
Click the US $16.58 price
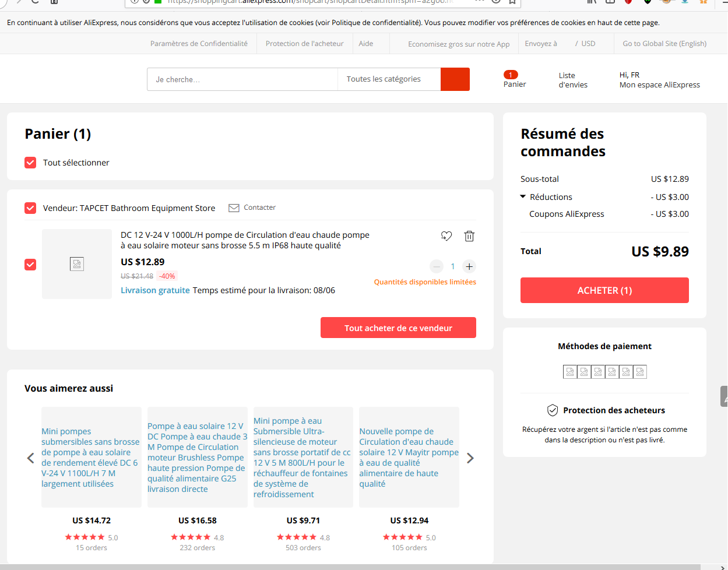tap(198, 520)
